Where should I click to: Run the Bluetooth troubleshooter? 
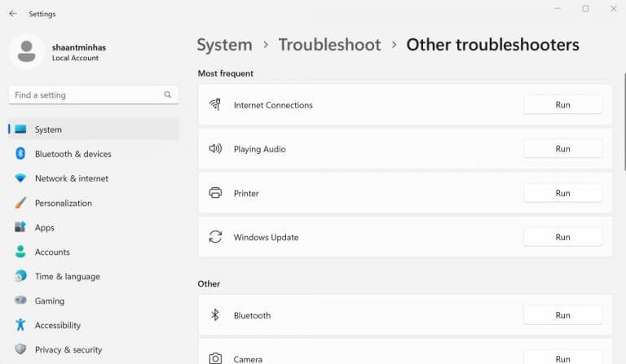point(562,315)
